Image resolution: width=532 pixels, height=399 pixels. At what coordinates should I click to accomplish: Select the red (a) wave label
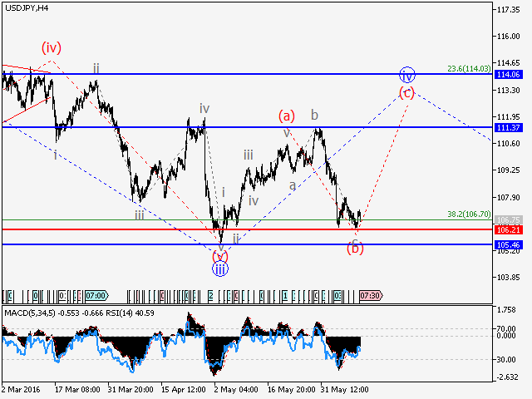click(287, 116)
